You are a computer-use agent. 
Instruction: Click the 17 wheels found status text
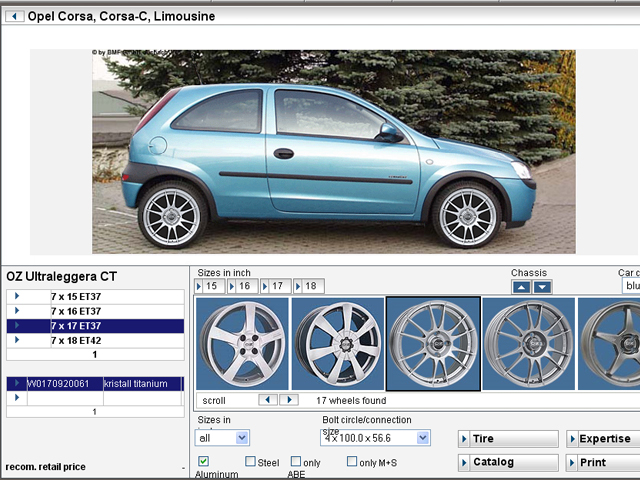351,401
